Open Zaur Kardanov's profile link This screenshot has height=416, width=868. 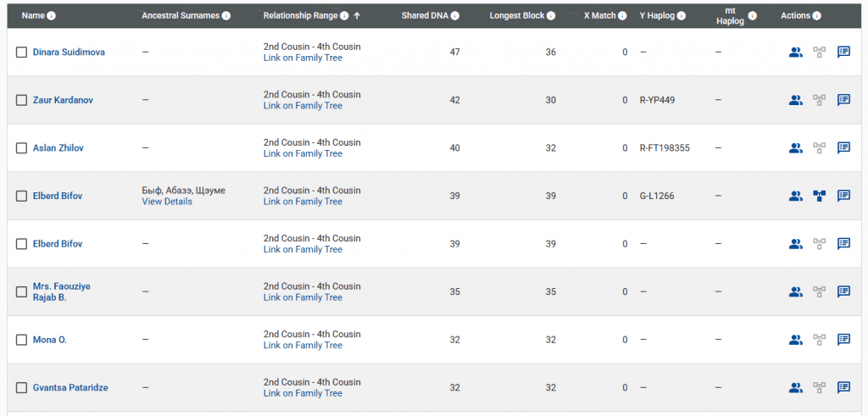63,100
